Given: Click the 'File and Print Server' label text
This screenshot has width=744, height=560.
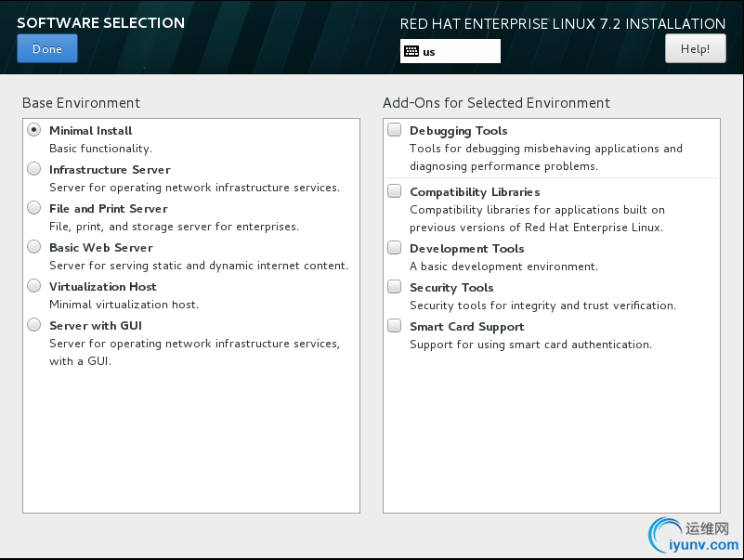Looking at the screenshot, I should coord(109,209).
